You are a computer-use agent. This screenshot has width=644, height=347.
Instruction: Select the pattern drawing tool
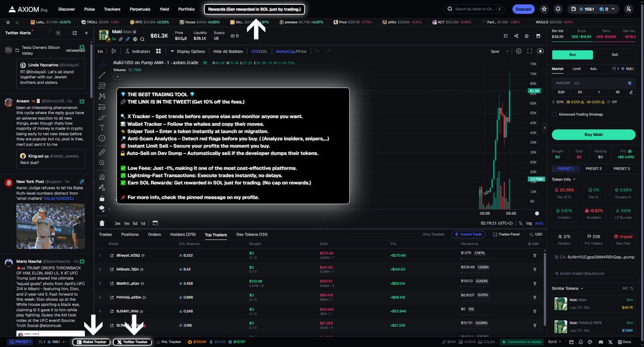pos(102,96)
